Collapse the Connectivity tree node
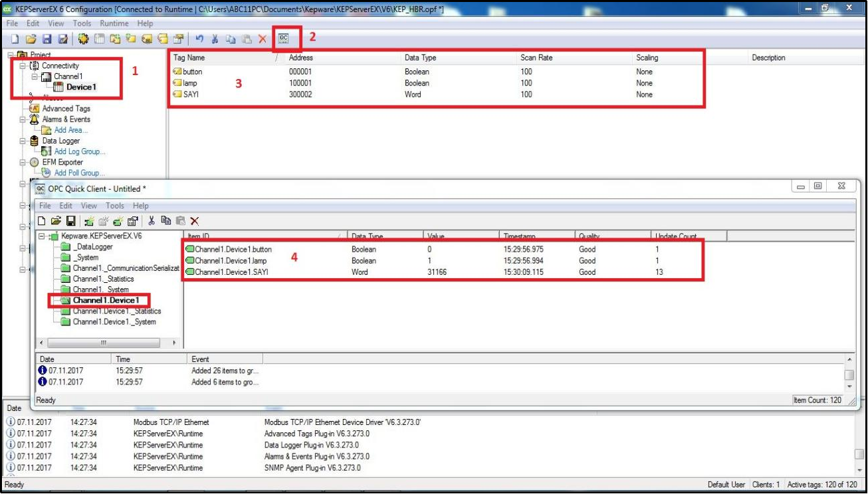 [23, 66]
